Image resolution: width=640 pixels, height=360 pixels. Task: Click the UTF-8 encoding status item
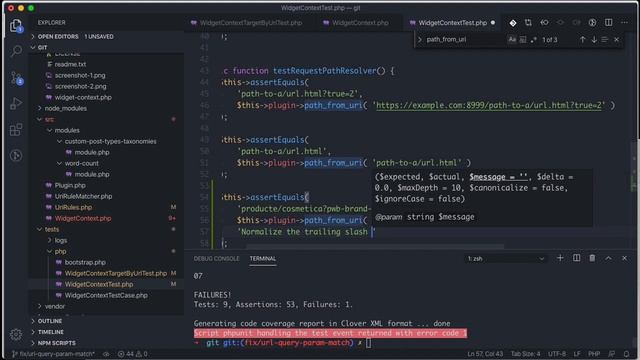pyautogui.click(x=557, y=354)
